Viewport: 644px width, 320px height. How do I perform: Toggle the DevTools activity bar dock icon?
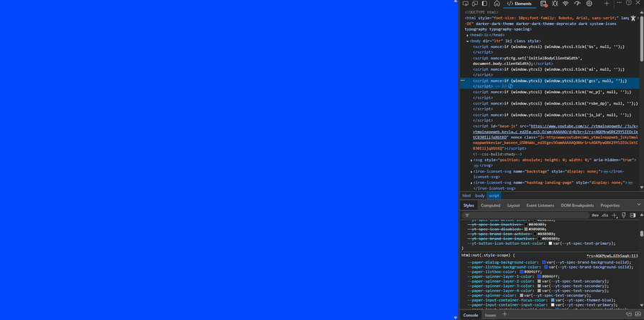click(x=484, y=4)
